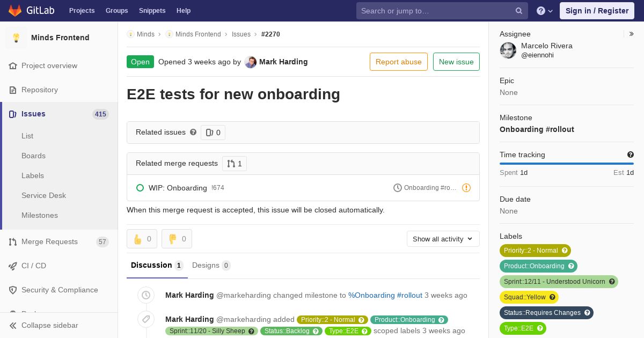Image resolution: width=644 pixels, height=338 pixels.
Task: Click the Issues breadcrumb link
Action: tap(241, 34)
